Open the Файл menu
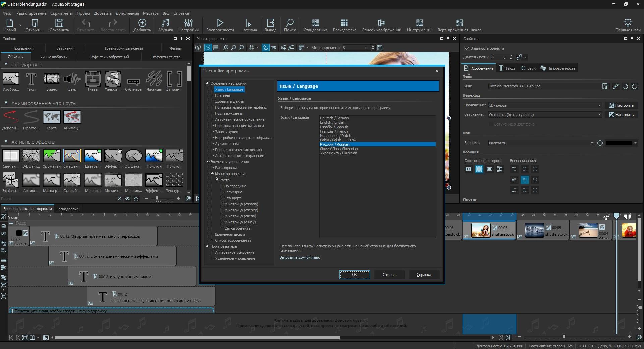 (x=7, y=13)
